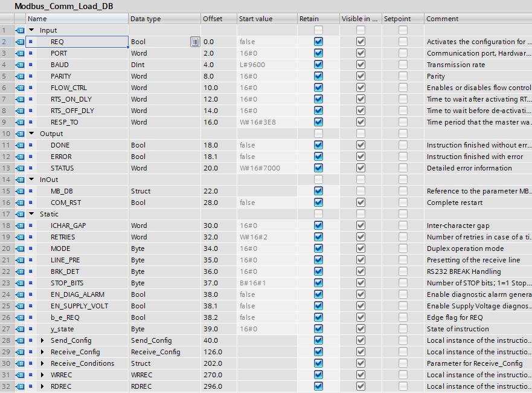Click the start value field of RESP_TO

coord(266,122)
